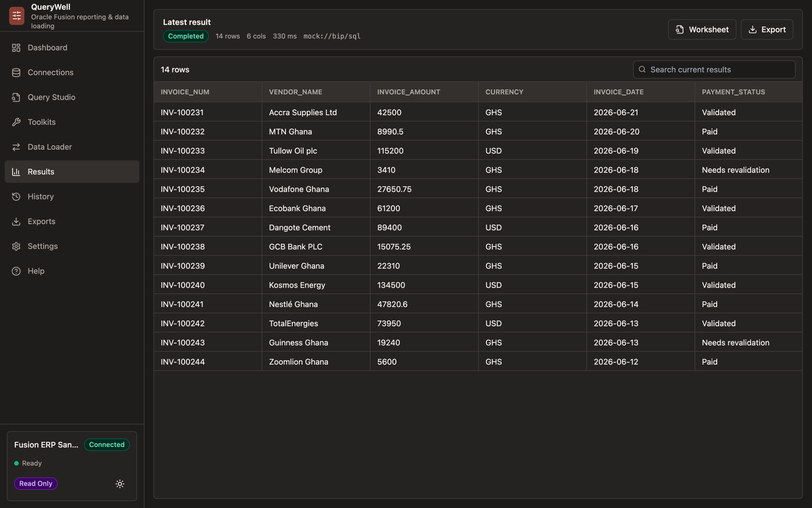Open the Worksheet button
This screenshot has height=508, width=812.
click(x=702, y=29)
